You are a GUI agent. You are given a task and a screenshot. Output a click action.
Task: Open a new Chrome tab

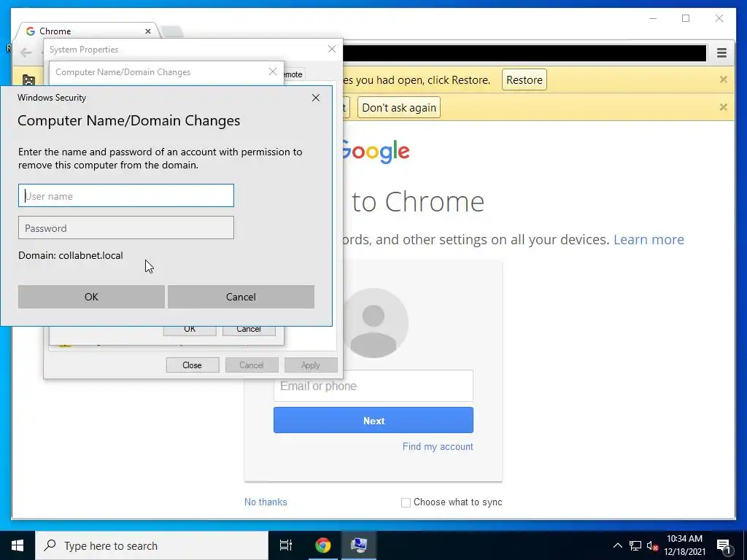click(x=172, y=31)
